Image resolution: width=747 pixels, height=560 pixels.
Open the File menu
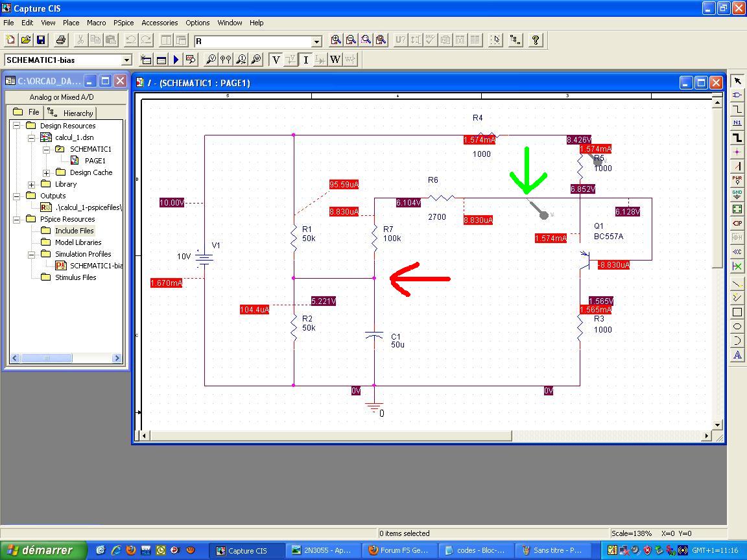tap(8, 23)
